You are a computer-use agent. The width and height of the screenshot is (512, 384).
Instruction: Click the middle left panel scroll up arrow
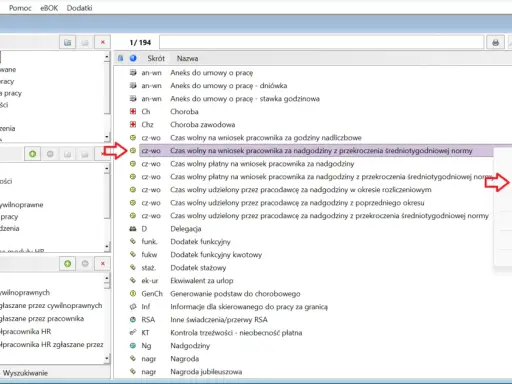pos(107,168)
